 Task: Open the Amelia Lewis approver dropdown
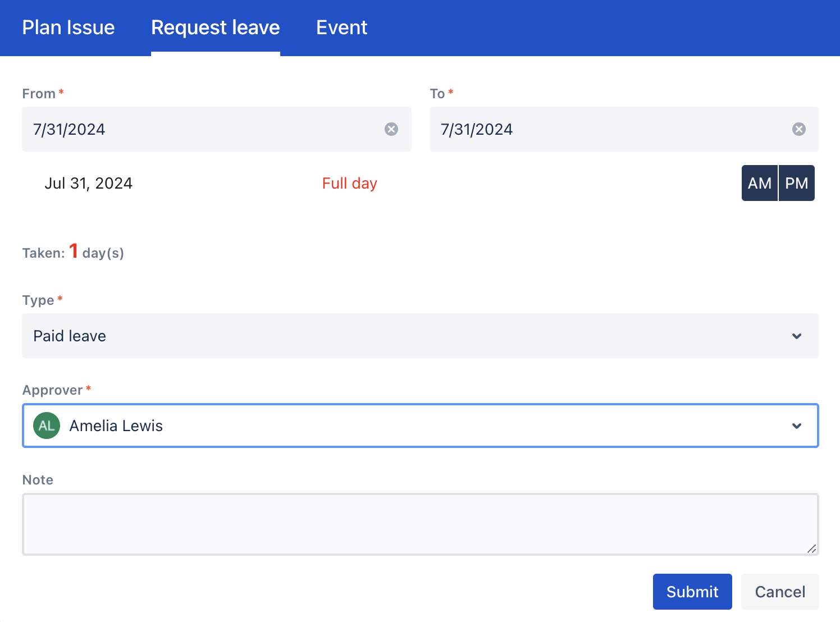393,426
